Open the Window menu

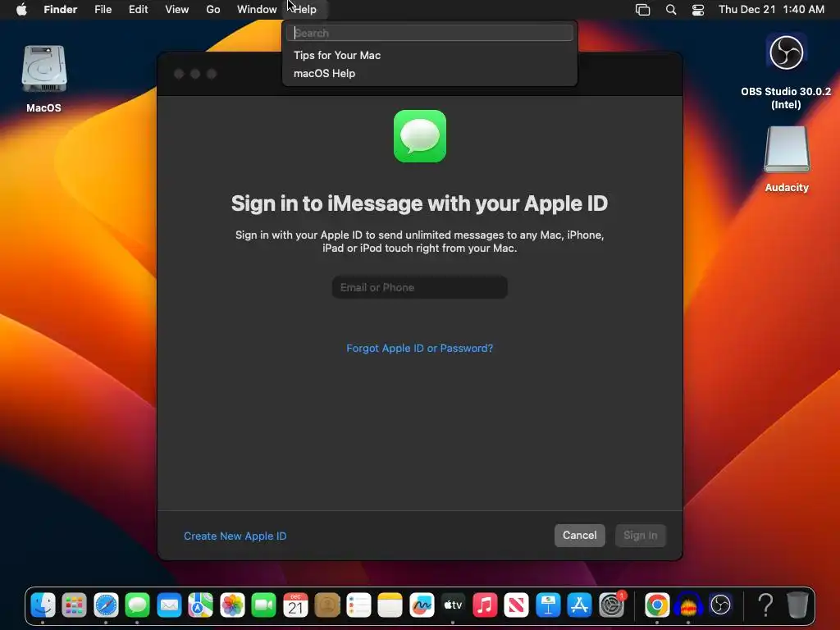click(257, 10)
